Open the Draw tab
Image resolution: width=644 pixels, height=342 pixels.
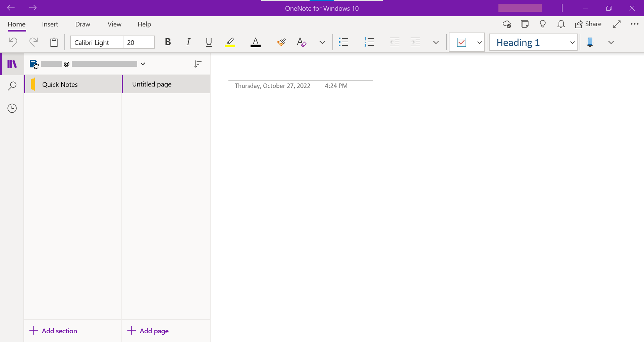(x=83, y=24)
